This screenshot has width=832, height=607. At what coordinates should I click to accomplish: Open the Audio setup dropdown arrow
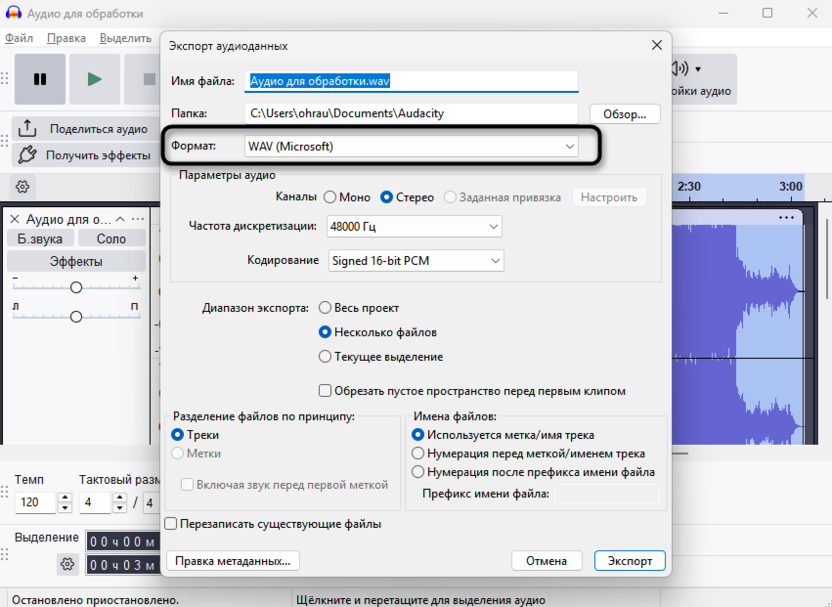[x=698, y=69]
